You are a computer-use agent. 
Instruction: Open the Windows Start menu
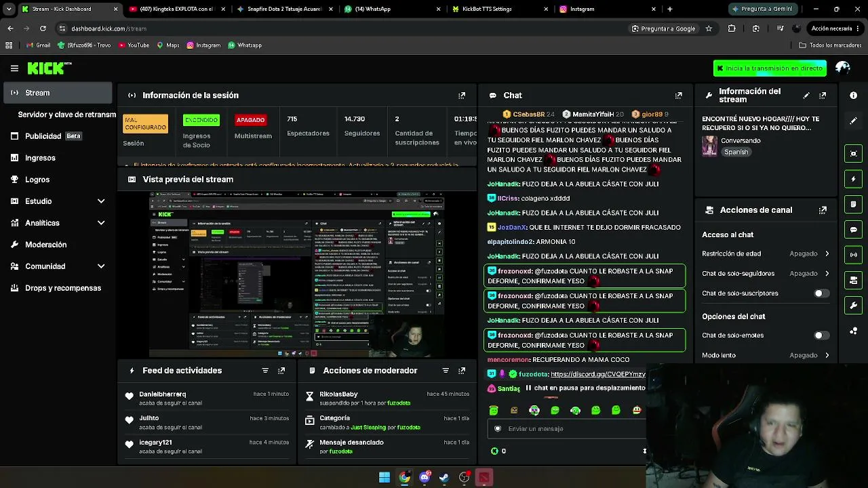click(x=384, y=478)
